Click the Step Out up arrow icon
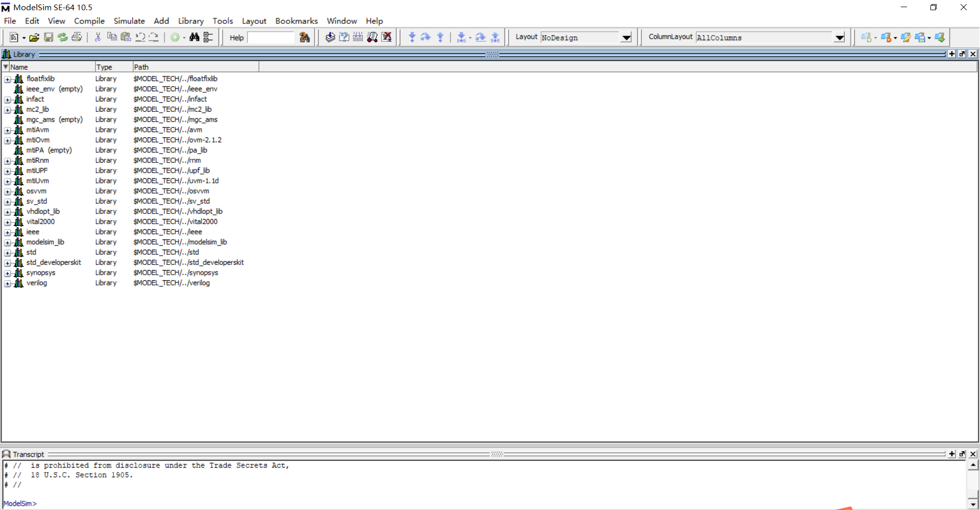Image resolution: width=980 pixels, height=510 pixels. click(440, 37)
